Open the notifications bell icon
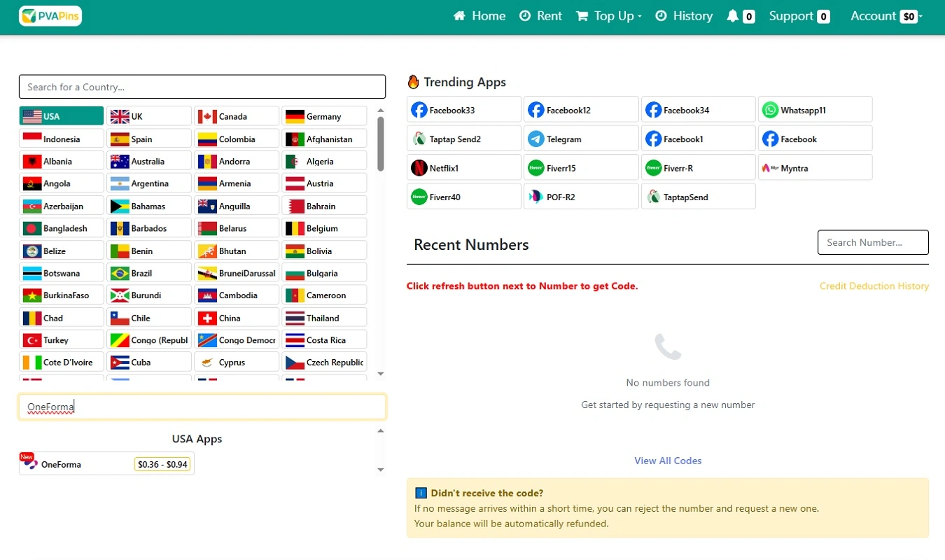945x560 pixels. (733, 16)
